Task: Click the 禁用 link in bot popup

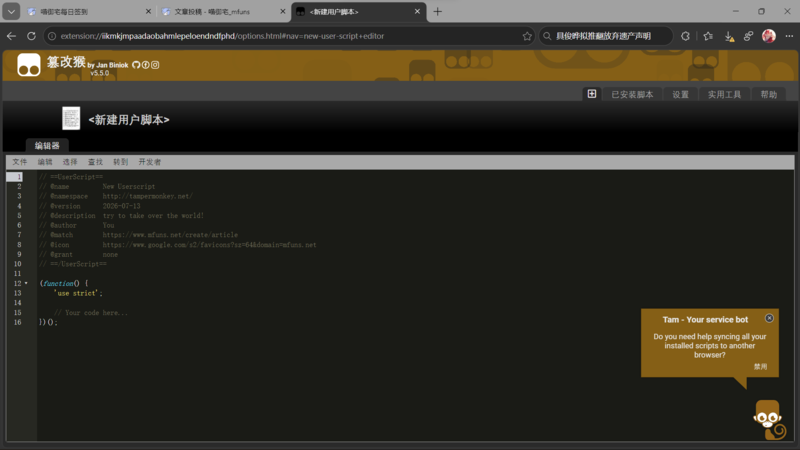Action: [x=760, y=366]
